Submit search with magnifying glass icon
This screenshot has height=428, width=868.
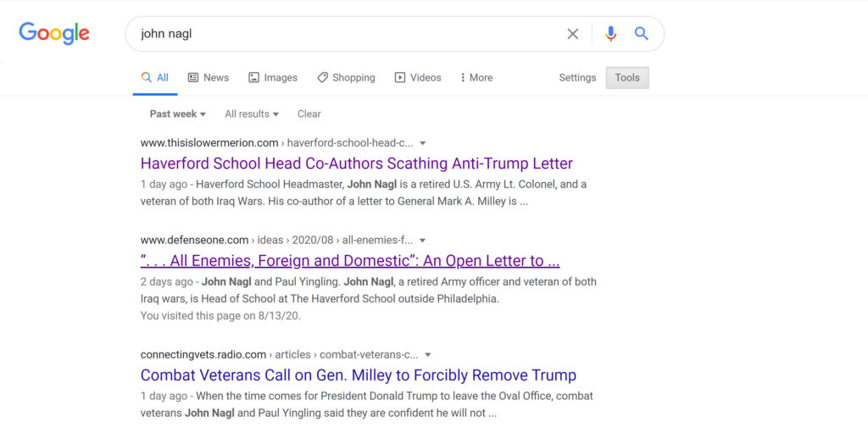tap(641, 34)
